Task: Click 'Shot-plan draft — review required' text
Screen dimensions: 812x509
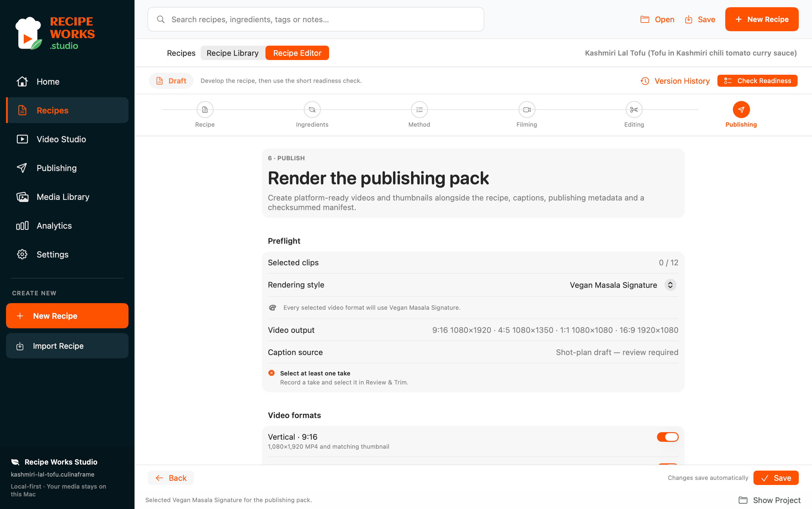Action: [617, 352]
